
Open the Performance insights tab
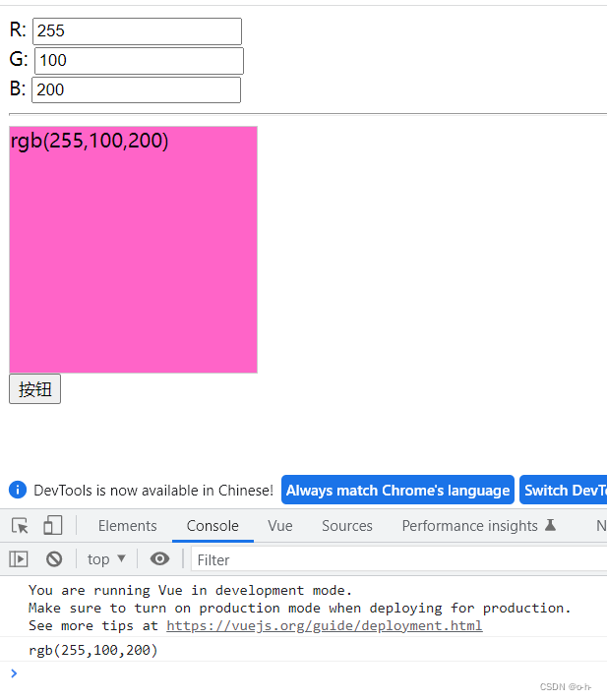pos(469,525)
